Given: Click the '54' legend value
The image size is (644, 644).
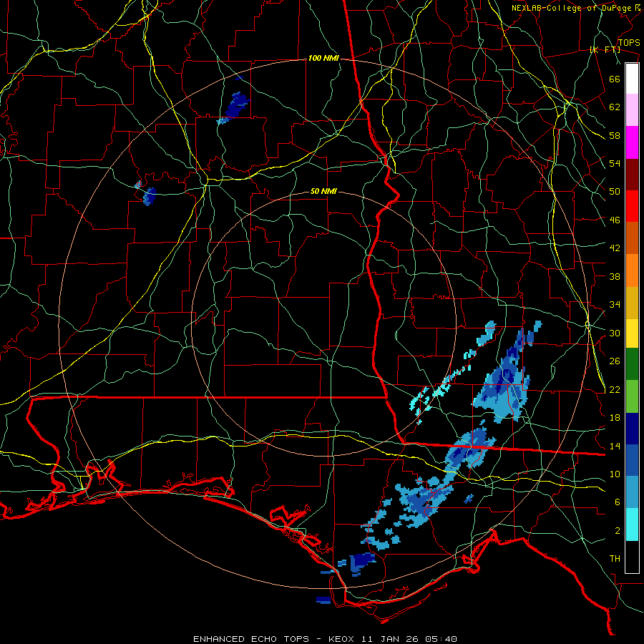Looking at the screenshot, I should [615, 163].
